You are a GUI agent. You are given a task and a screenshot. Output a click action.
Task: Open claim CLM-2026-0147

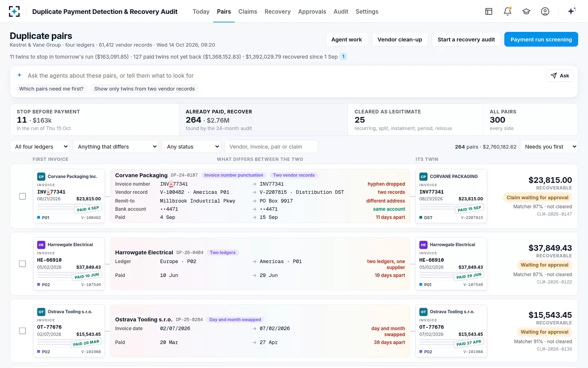click(554, 214)
